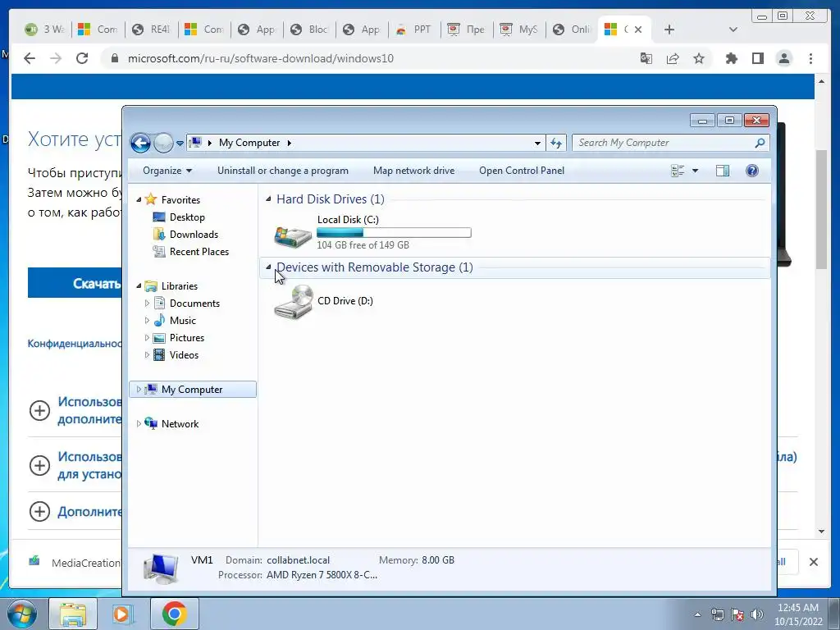Click the VM1 computer icon in details pane
This screenshot has height=630, width=840.
[x=161, y=568]
